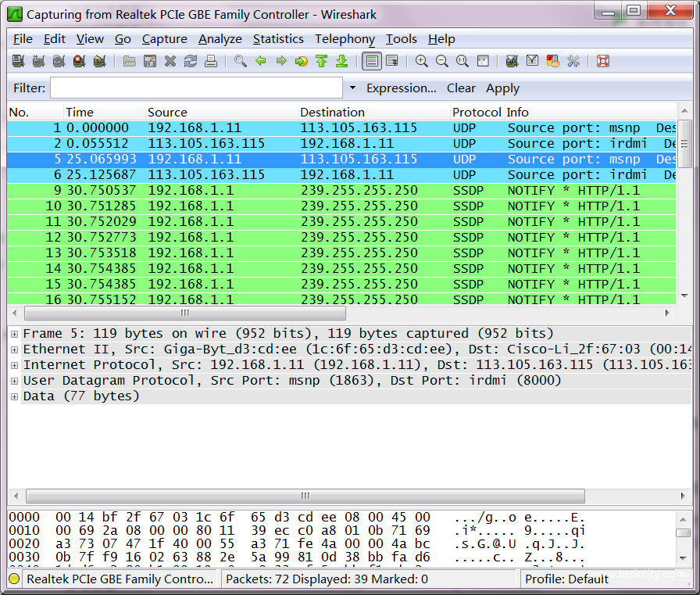The height and width of the screenshot is (595, 700).
Task: Toggle packet list colorization
Action: pyautogui.click(x=372, y=61)
